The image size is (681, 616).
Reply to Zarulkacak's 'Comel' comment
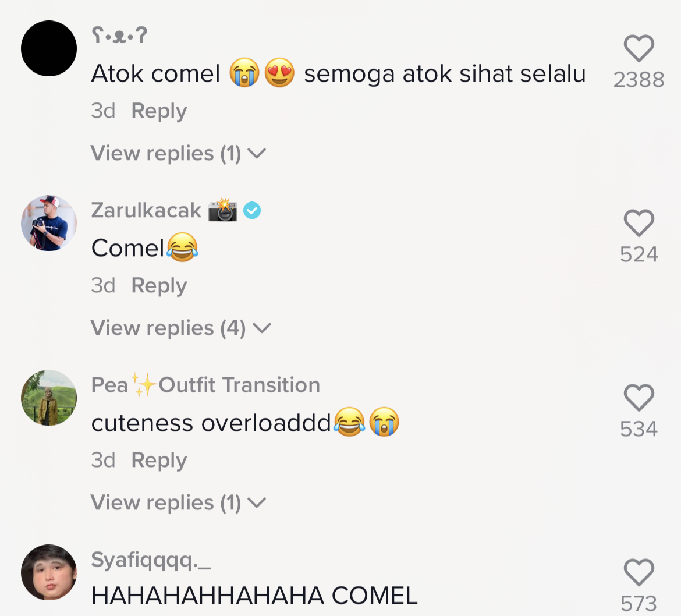(x=159, y=285)
